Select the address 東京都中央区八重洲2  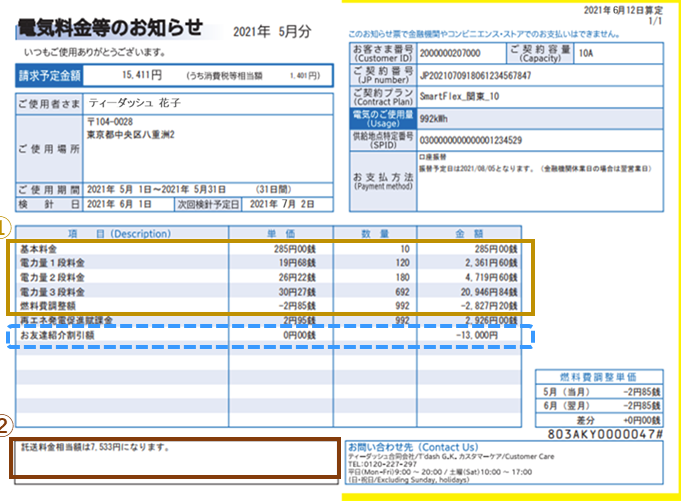pyautogui.click(x=131, y=135)
